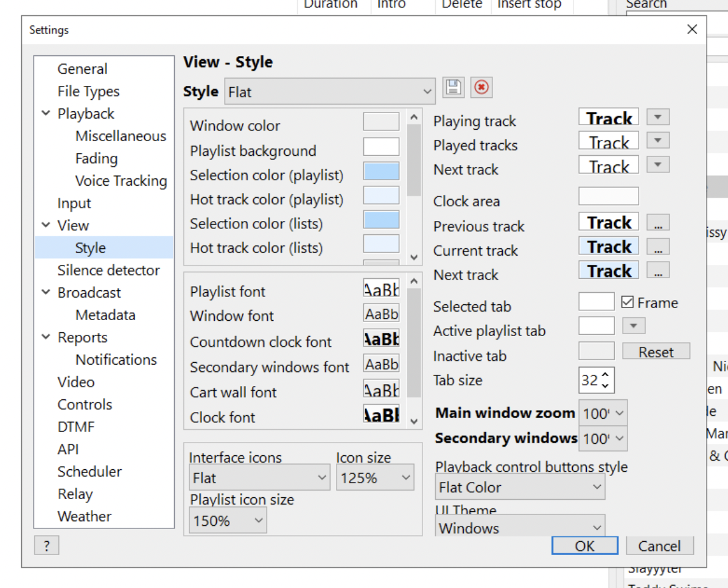Save the current style with the floppy icon
The width and height of the screenshot is (728, 588).
tap(453, 87)
